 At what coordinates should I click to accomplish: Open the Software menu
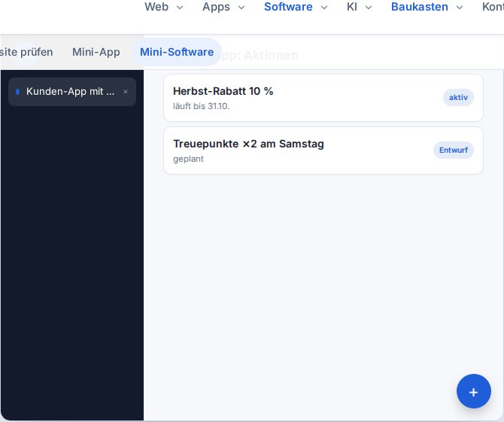coord(288,7)
